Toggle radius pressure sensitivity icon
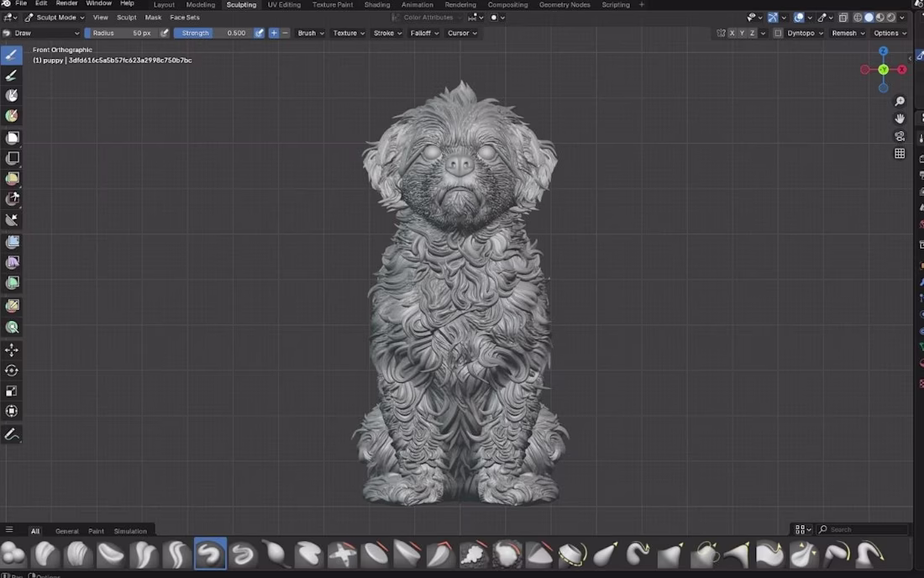This screenshot has height=578, width=924. click(165, 33)
